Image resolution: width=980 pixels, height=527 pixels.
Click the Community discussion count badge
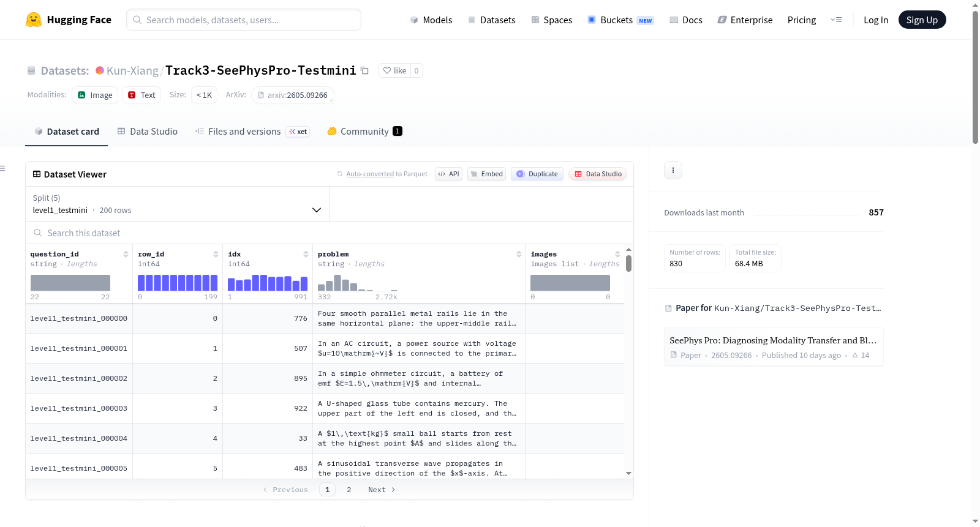pos(398,131)
